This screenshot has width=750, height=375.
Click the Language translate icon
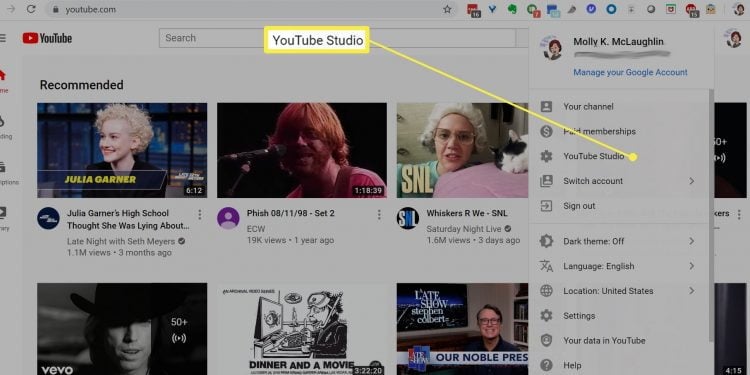pyautogui.click(x=546, y=266)
